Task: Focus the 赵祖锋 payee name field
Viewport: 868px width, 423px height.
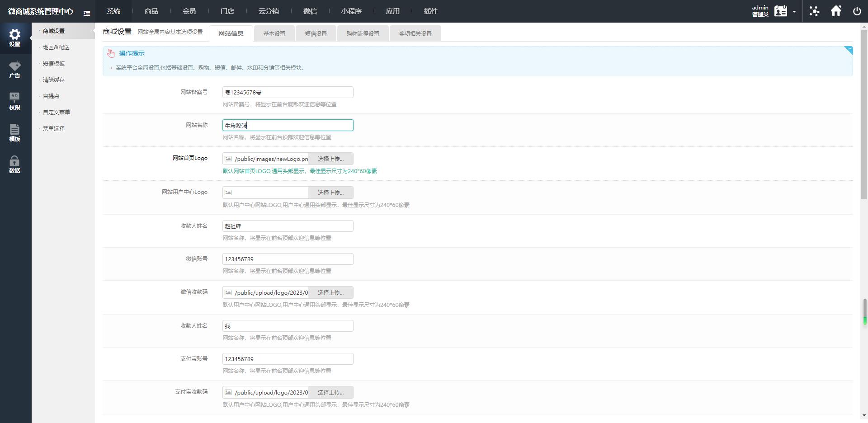Action: click(x=288, y=226)
